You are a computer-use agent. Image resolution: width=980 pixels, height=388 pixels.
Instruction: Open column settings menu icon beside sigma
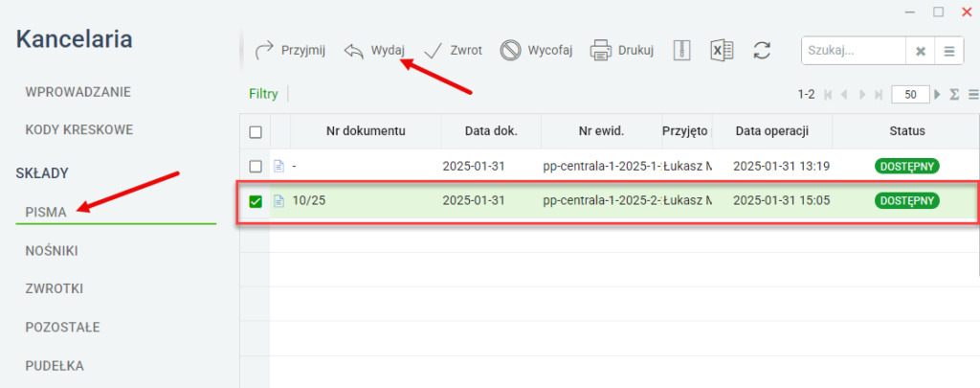tap(973, 95)
